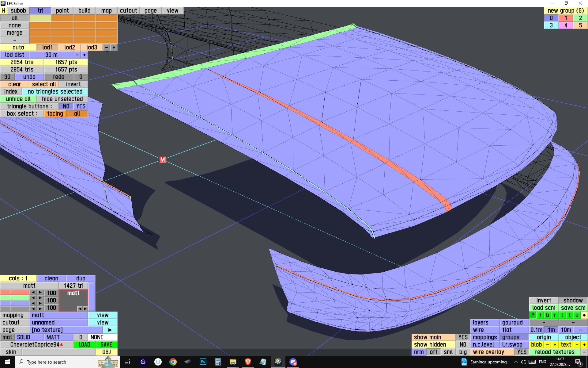
Task: Click the 't' top view button
Action: (569, 315)
